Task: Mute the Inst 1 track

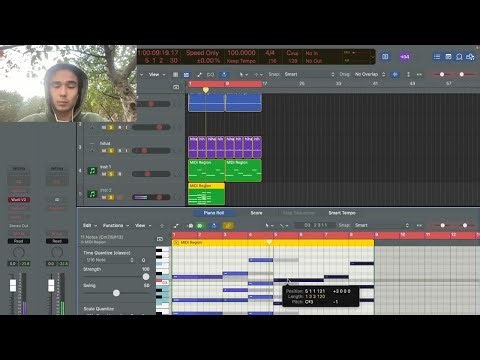Action: pyautogui.click(x=104, y=174)
